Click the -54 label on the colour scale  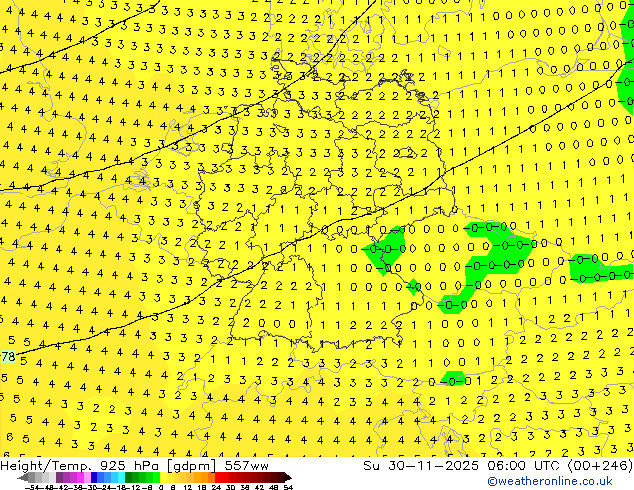(x=32, y=487)
